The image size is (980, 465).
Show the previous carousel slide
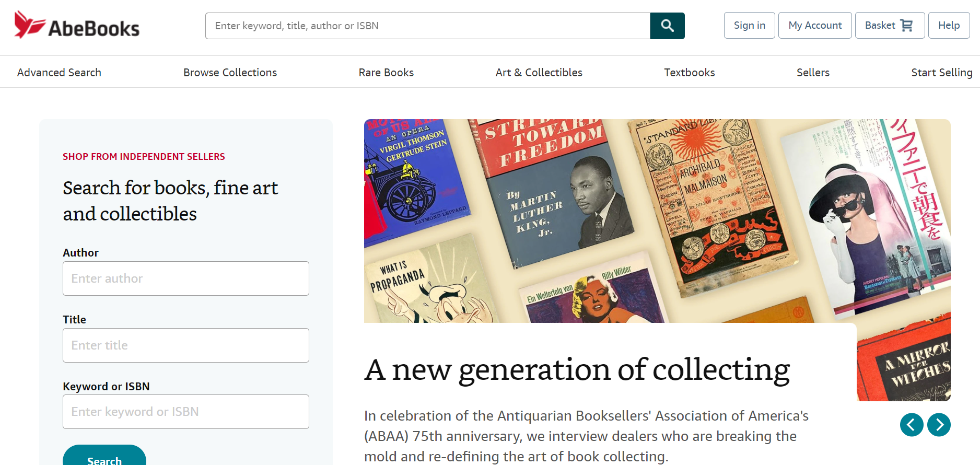(x=912, y=425)
